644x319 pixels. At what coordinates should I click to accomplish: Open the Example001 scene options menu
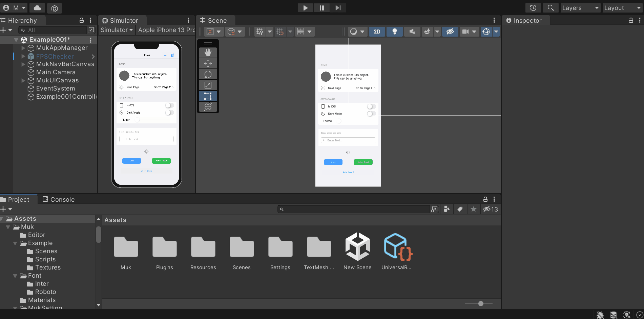coord(90,40)
